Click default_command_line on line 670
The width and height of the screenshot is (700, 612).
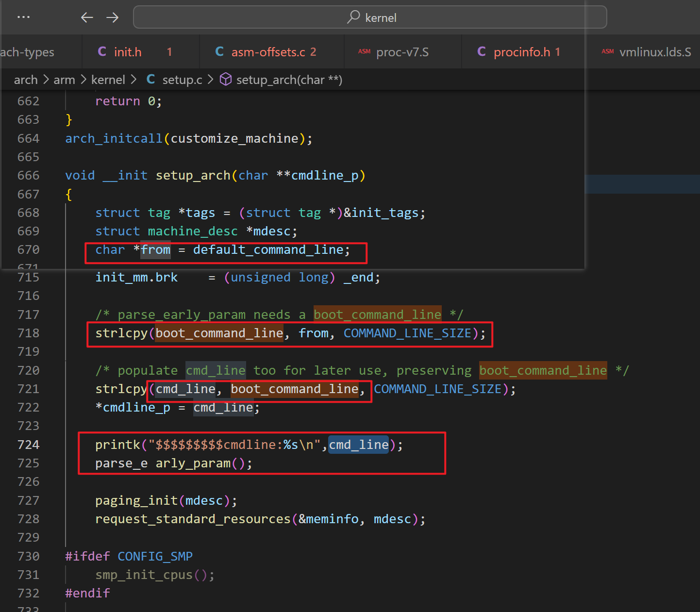tap(268, 249)
